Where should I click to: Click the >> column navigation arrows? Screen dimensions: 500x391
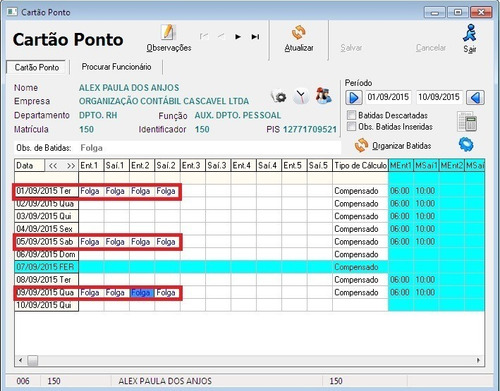pyautogui.click(x=70, y=166)
